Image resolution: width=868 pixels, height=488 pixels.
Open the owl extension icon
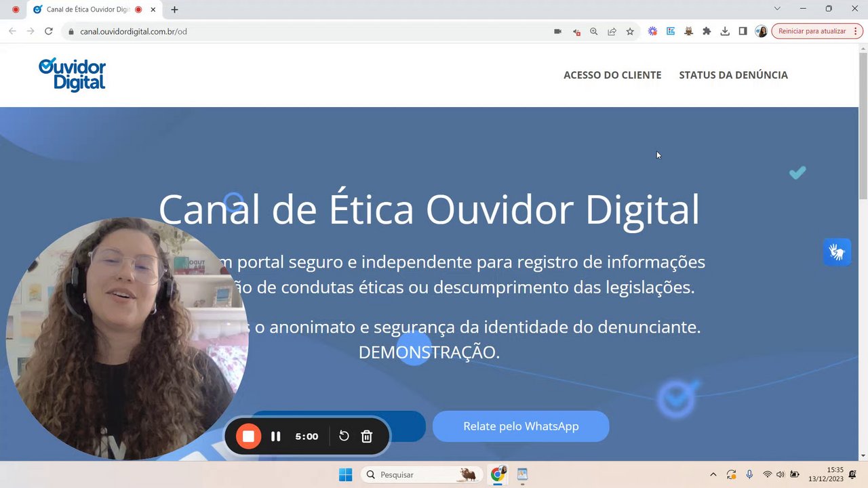[688, 31]
